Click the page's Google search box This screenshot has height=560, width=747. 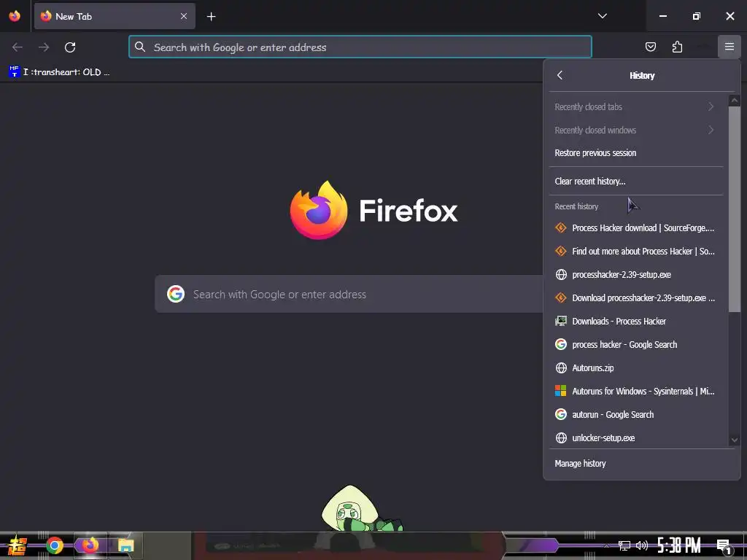tap(349, 295)
